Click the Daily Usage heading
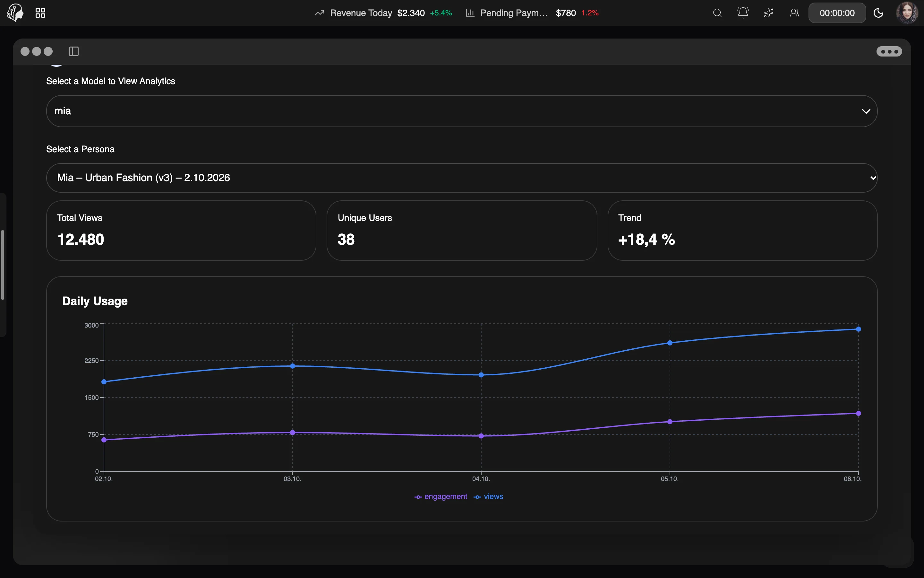 [95, 301]
